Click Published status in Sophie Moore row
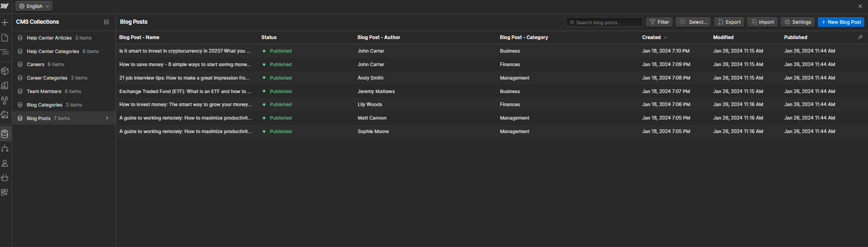This screenshot has width=868, height=247. [281, 131]
